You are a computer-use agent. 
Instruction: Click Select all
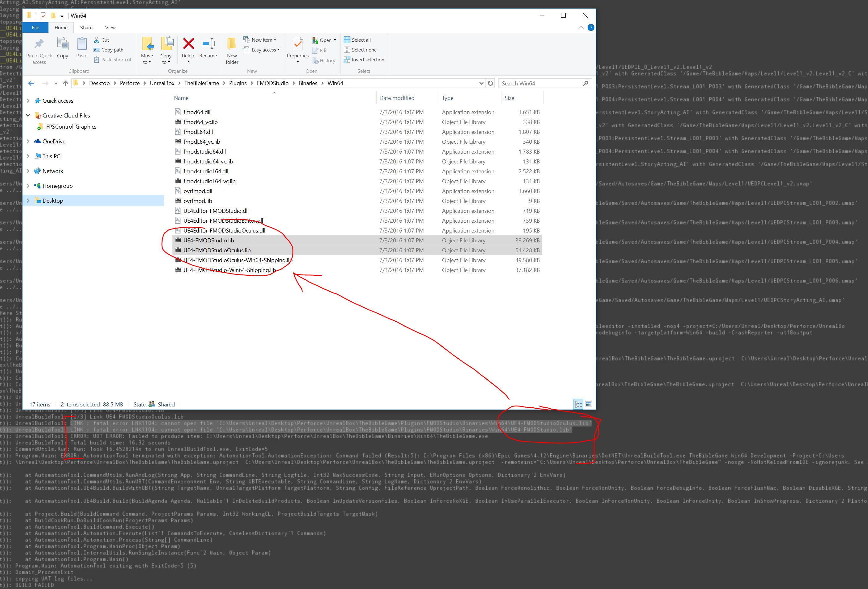pyautogui.click(x=357, y=40)
